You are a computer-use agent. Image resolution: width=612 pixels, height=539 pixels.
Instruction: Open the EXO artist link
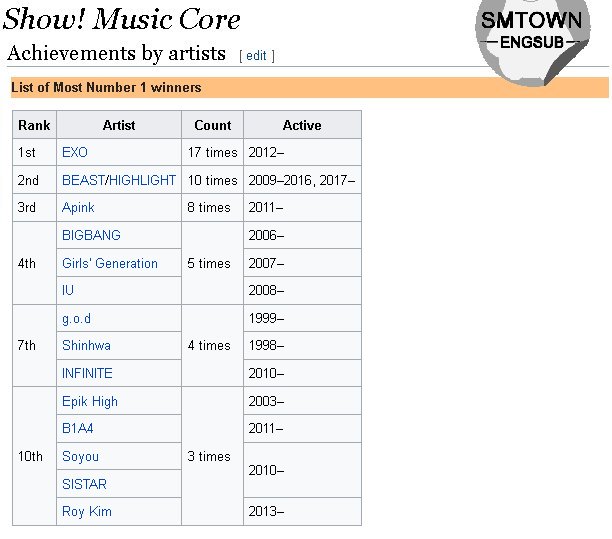(x=75, y=152)
